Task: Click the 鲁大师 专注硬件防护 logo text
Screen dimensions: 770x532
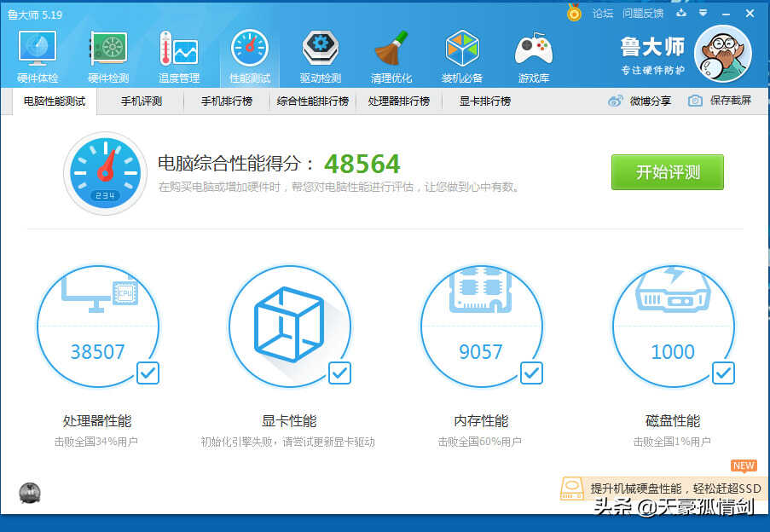Action: tap(652, 55)
